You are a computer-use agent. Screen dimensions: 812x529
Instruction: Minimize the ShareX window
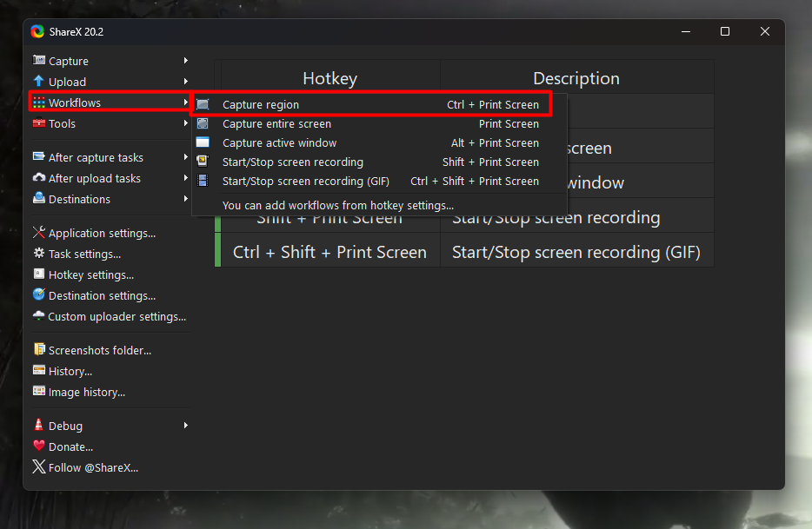coord(686,31)
